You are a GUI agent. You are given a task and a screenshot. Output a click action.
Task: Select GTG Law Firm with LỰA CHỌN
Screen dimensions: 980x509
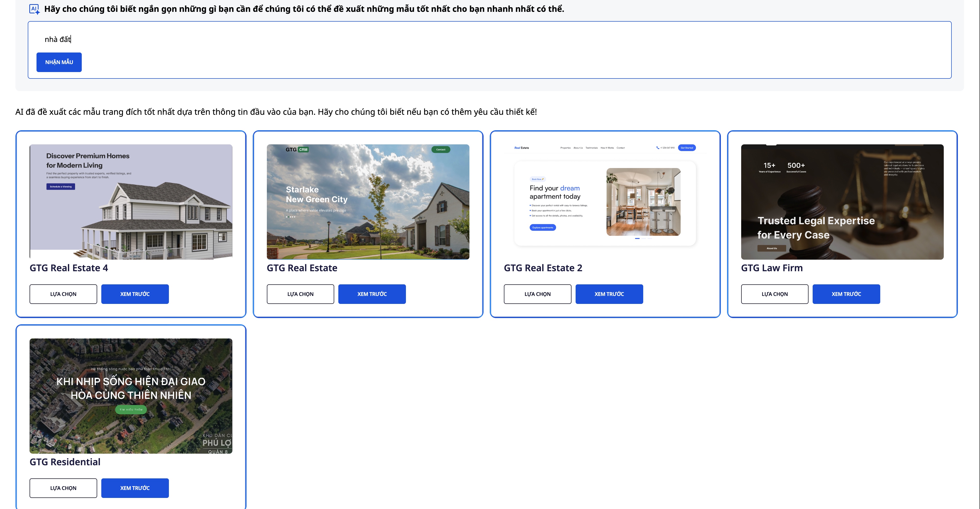[x=775, y=294]
